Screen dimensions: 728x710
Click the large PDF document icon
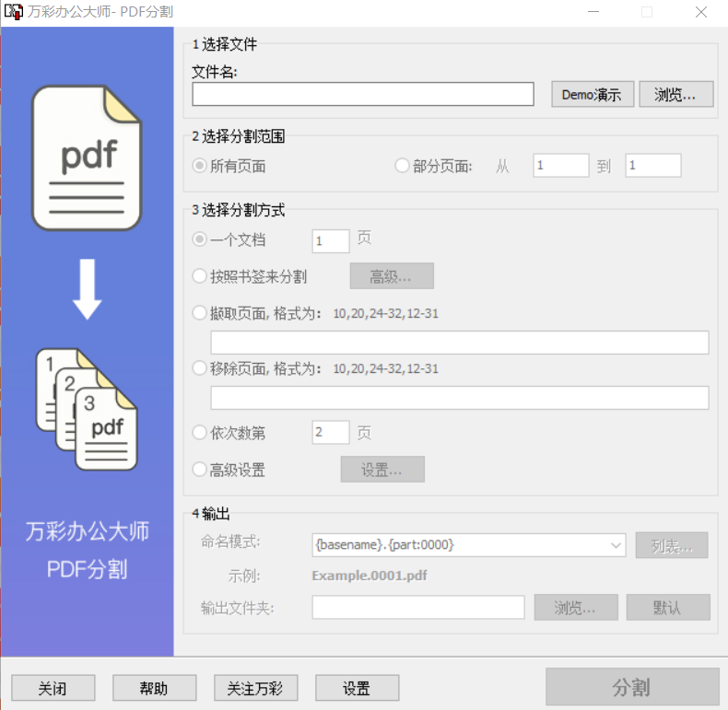[x=87, y=157]
